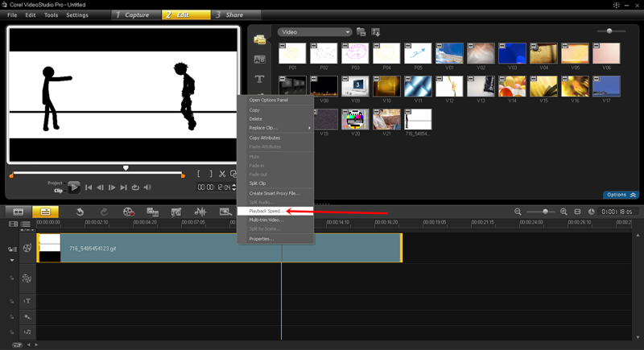Image resolution: width=644 pixels, height=350 pixels.
Task: Click the scissors split clip icon
Action: (x=221, y=174)
